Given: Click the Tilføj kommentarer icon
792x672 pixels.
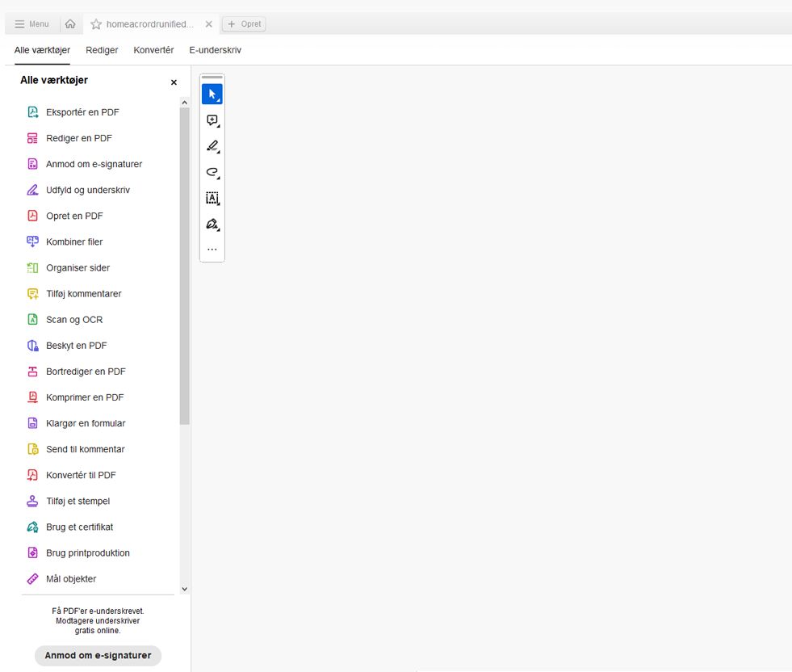Looking at the screenshot, I should (33, 293).
